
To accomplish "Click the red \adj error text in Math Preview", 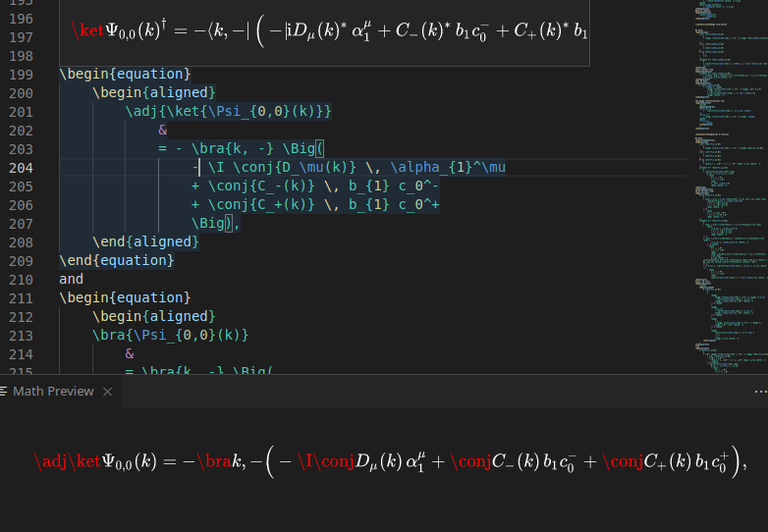I will click(50, 461).
